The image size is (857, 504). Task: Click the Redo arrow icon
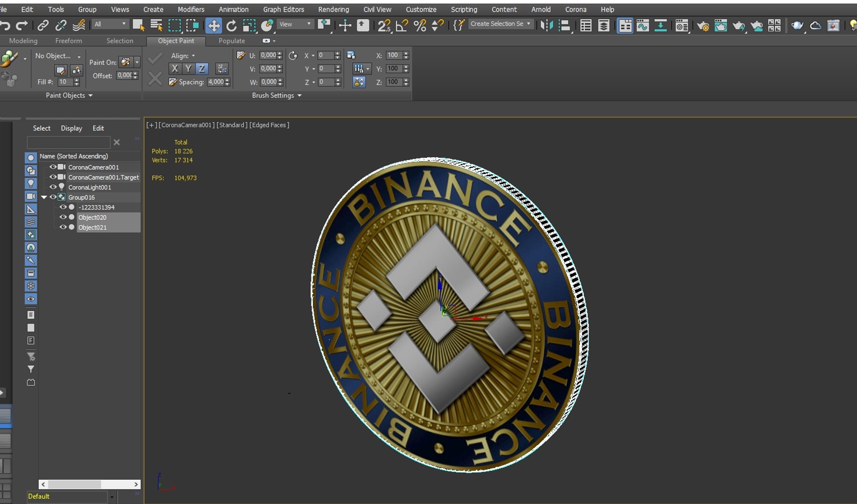22,25
